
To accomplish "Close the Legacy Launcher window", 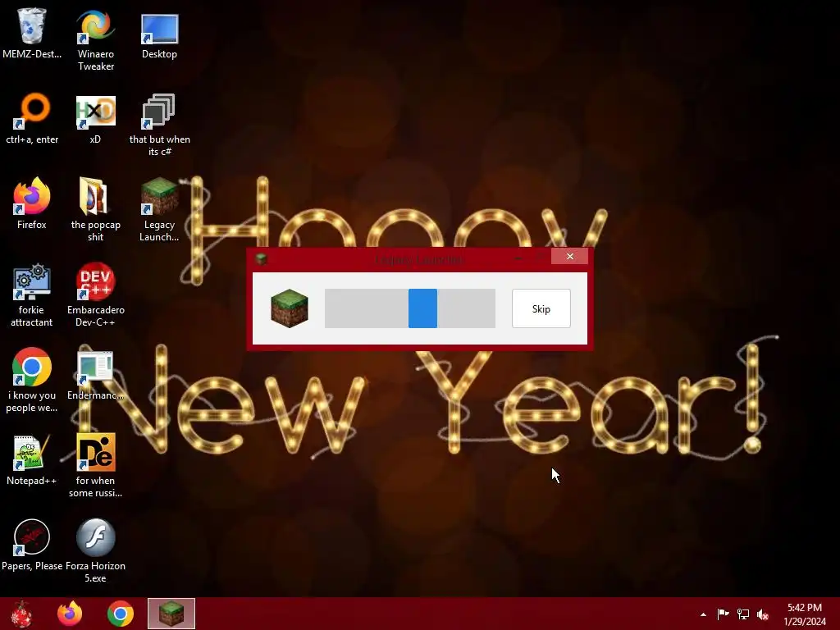I will 569,256.
